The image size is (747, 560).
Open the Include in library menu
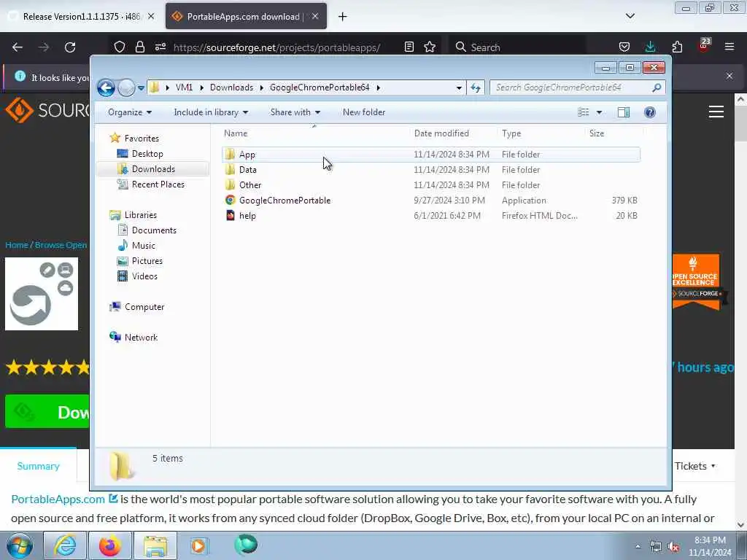(x=211, y=112)
